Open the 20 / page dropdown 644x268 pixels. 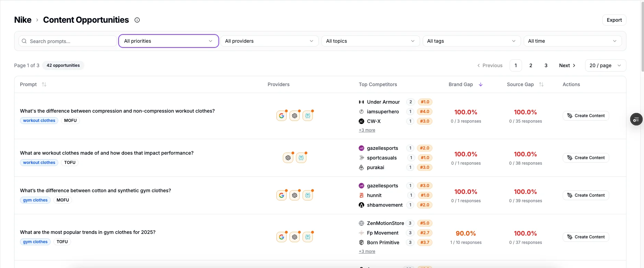[605, 65]
